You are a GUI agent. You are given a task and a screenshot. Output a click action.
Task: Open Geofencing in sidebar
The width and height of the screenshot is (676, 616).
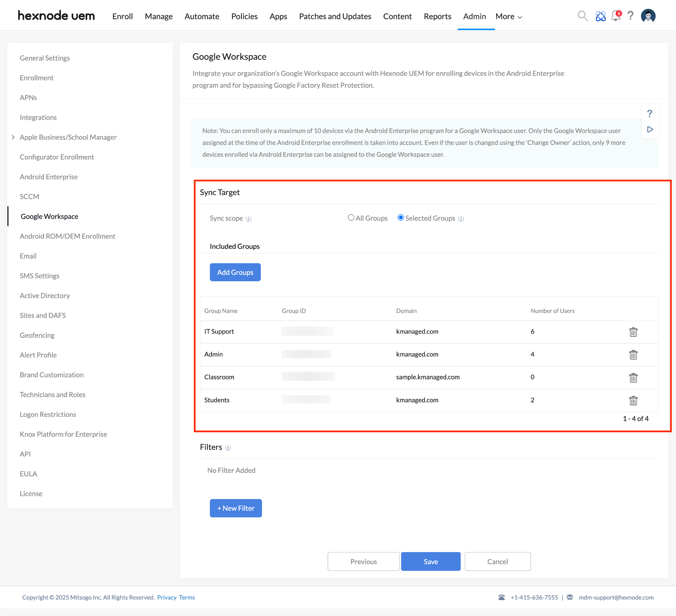[37, 335]
